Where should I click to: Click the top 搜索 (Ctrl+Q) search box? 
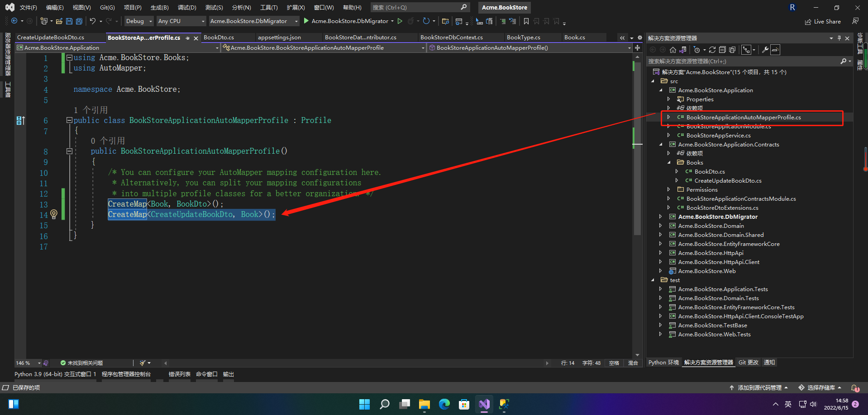pyautogui.click(x=420, y=7)
